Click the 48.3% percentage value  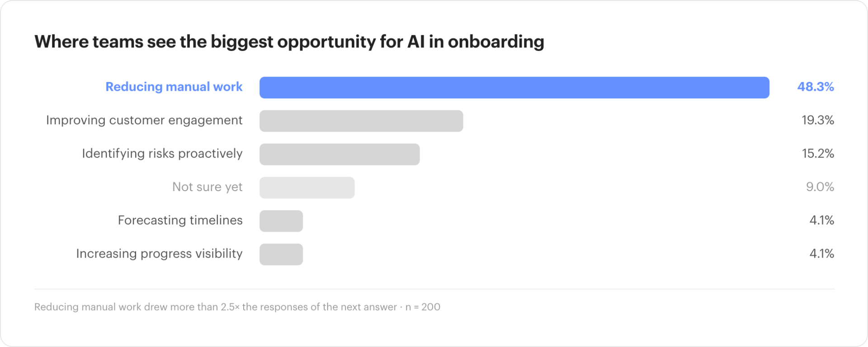pos(815,87)
